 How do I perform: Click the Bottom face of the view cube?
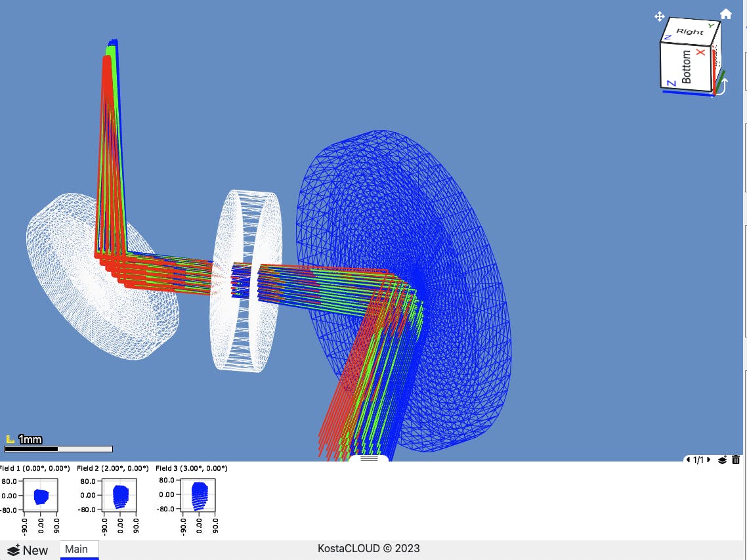(686, 67)
